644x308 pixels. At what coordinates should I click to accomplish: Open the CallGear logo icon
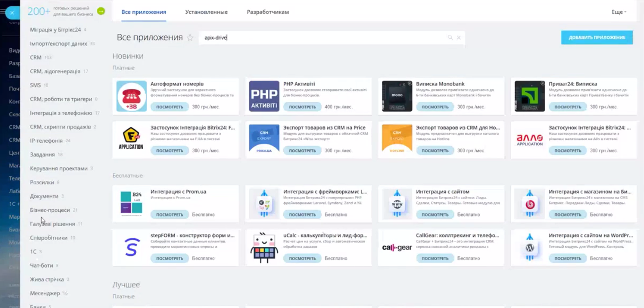point(397,247)
